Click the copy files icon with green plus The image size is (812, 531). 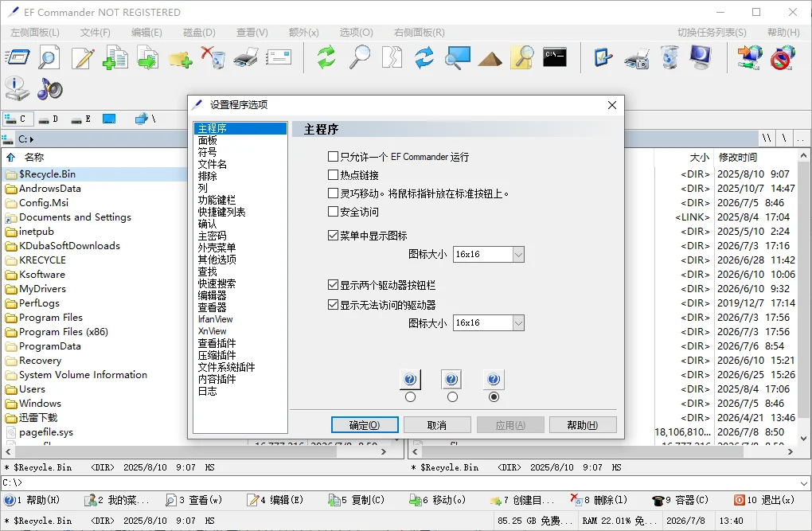(115, 57)
